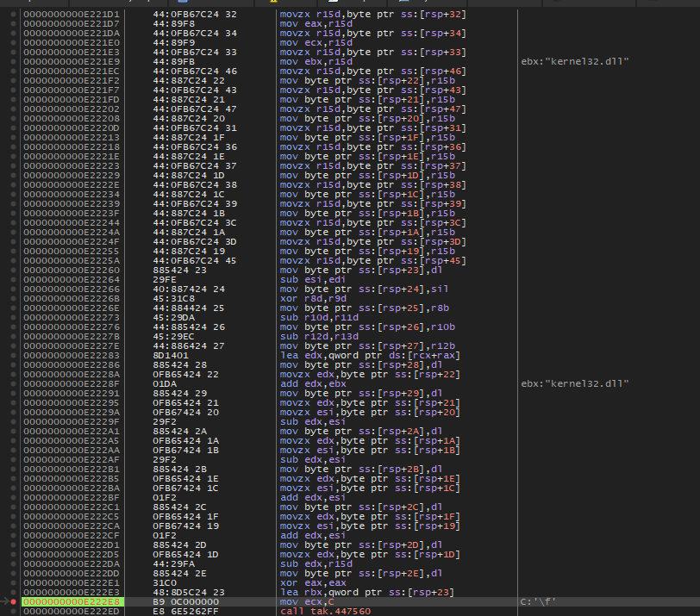Click the instruction 'sub edx,r15d'

pyautogui.click(x=316, y=563)
